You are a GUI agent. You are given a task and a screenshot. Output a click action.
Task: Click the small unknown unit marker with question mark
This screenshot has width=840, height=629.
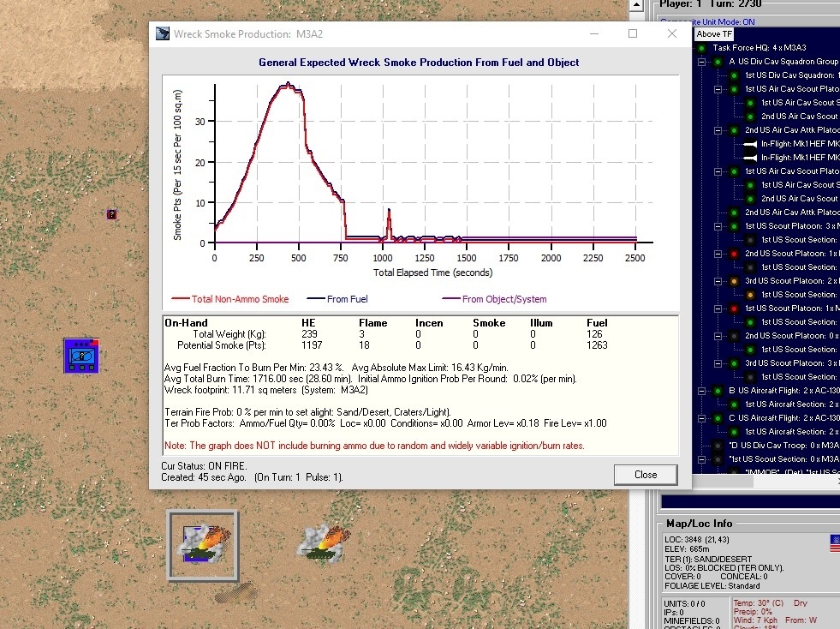click(111, 214)
